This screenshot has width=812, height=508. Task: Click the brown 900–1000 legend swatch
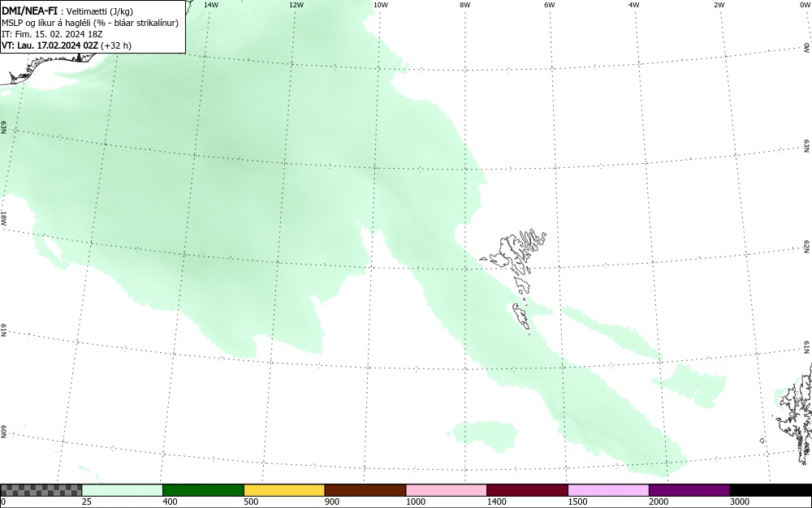(x=365, y=490)
